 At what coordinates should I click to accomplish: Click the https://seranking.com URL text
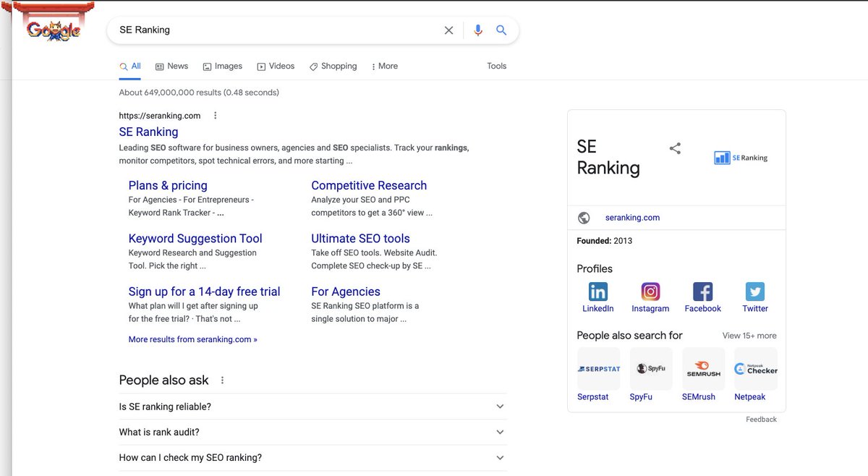160,116
